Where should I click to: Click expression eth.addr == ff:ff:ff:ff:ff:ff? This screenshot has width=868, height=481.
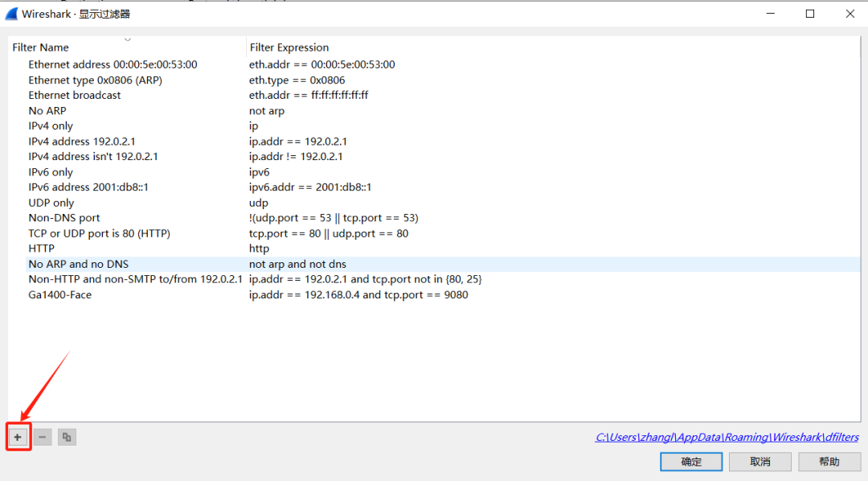point(309,95)
